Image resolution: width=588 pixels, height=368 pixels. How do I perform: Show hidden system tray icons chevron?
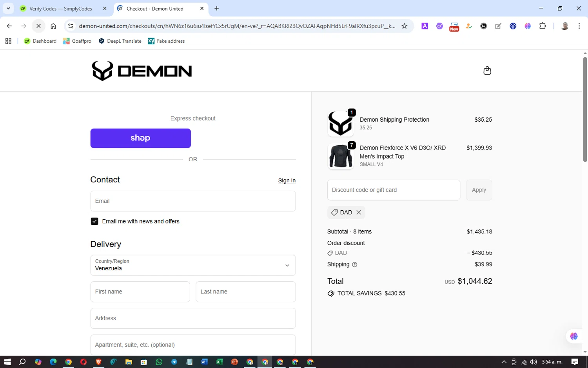(x=504, y=362)
